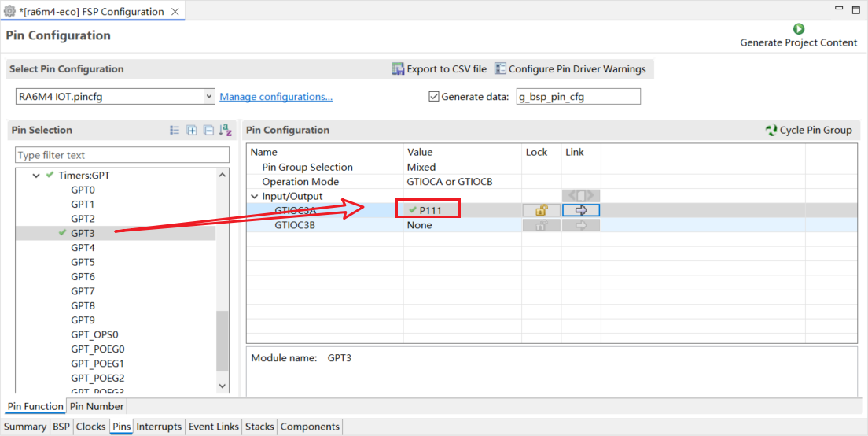Image resolution: width=868 pixels, height=436 pixels.
Task: Click the Type filter text field
Action: point(122,155)
